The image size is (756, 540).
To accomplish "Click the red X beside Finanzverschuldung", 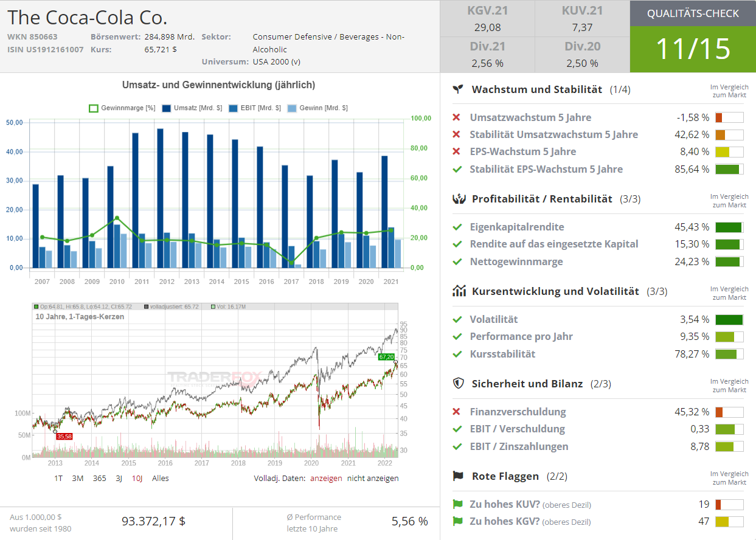I will (457, 412).
